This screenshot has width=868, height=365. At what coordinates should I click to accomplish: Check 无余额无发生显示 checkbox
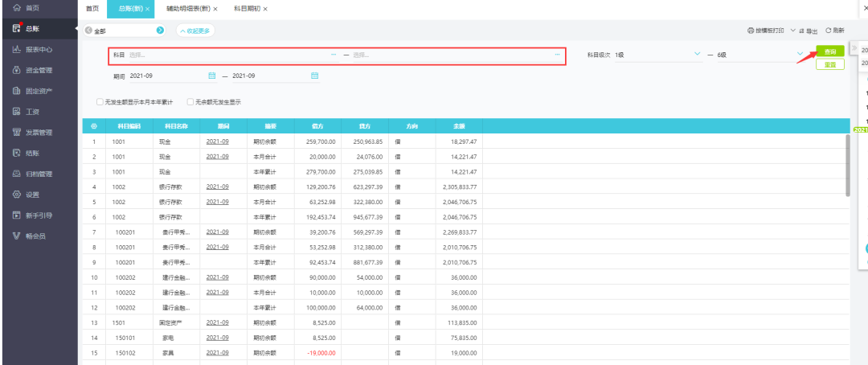190,102
